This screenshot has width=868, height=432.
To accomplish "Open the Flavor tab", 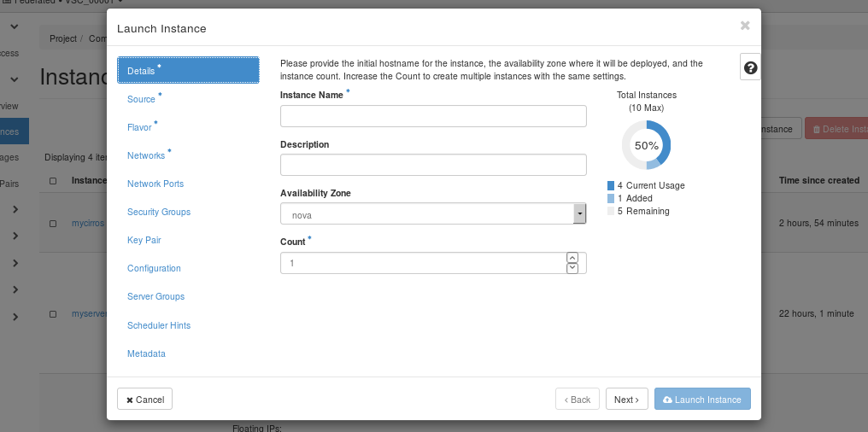I will (139, 127).
